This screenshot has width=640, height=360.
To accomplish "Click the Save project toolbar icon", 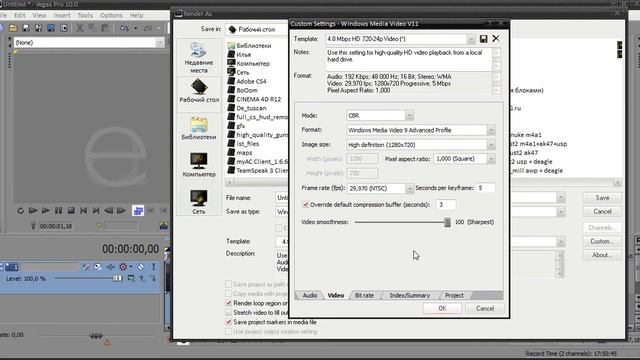I will click(x=26, y=28).
